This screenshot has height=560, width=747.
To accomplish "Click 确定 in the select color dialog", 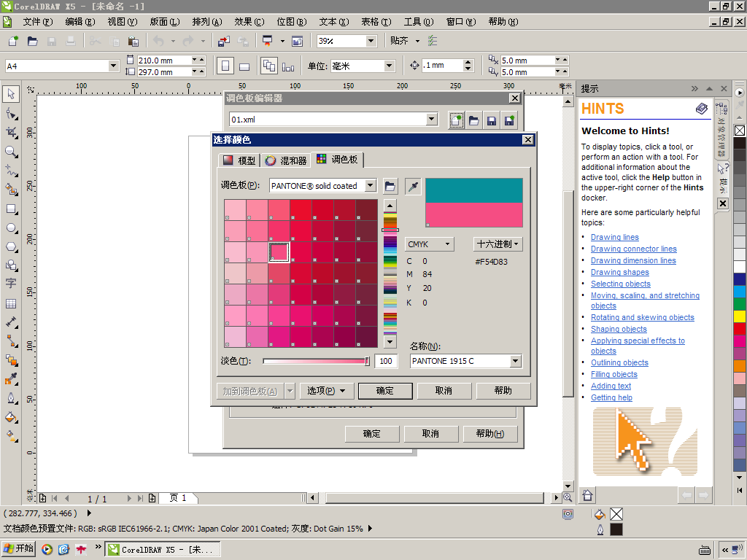I will coord(385,391).
